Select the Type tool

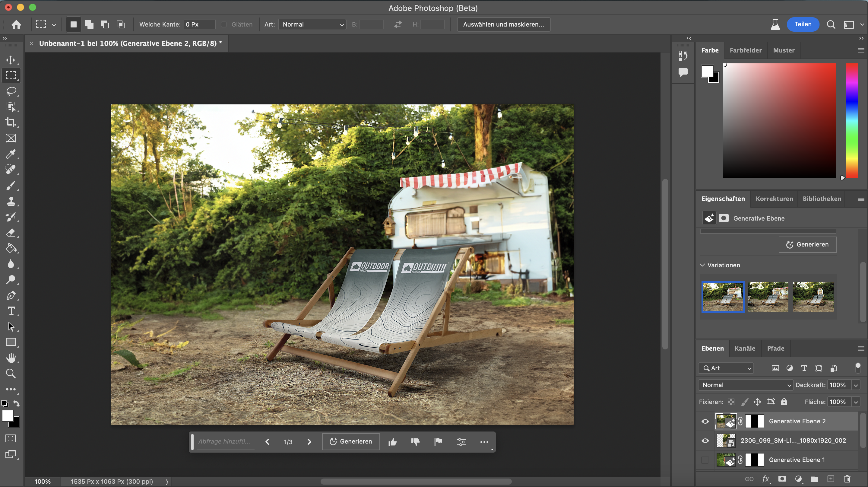[11, 311]
